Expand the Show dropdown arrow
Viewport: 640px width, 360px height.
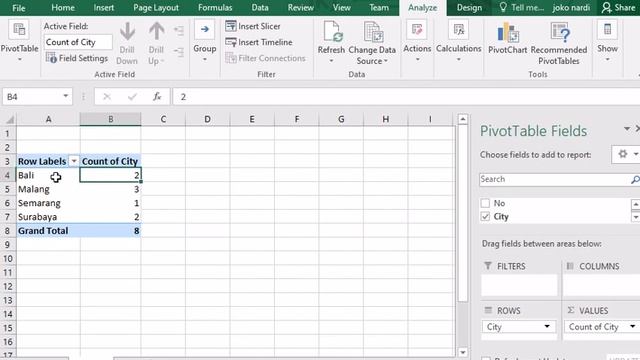(607, 60)
